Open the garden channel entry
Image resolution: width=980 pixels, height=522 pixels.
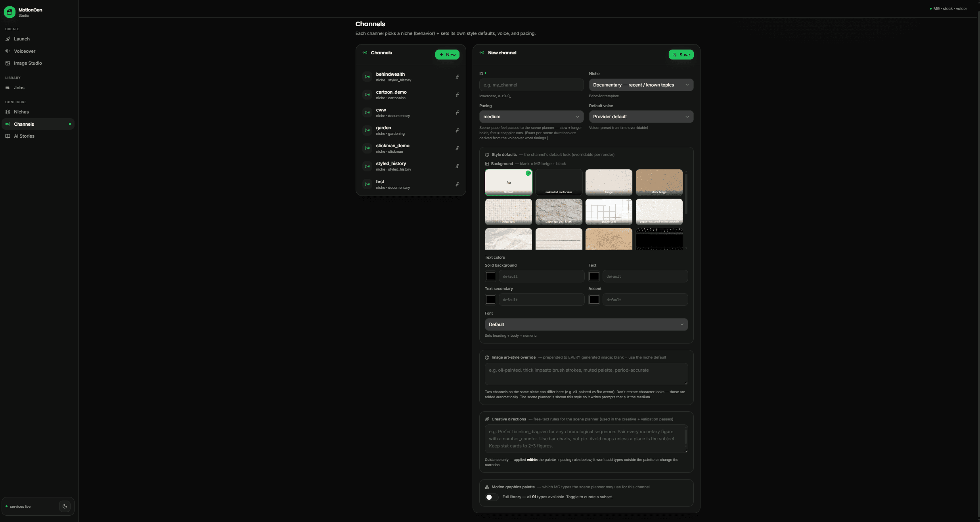[411, 130]
